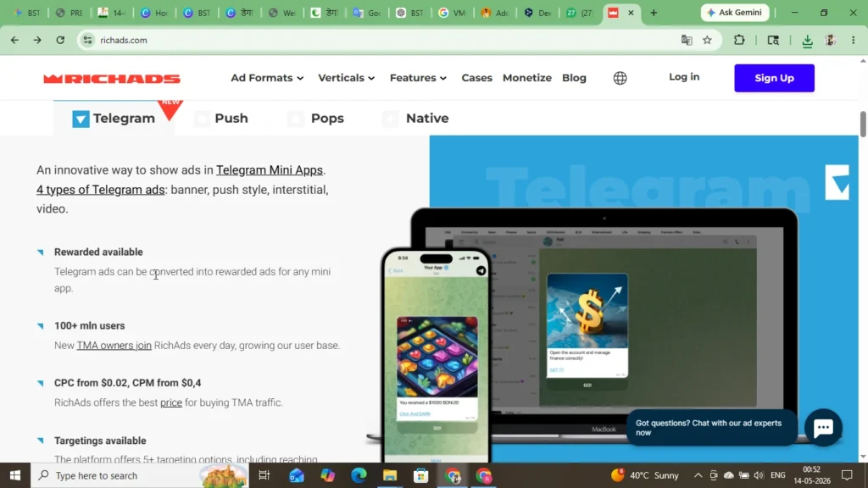Click the 100+ mln users heading
Screen dimensions: 868x488
click(x=89, y=325)
